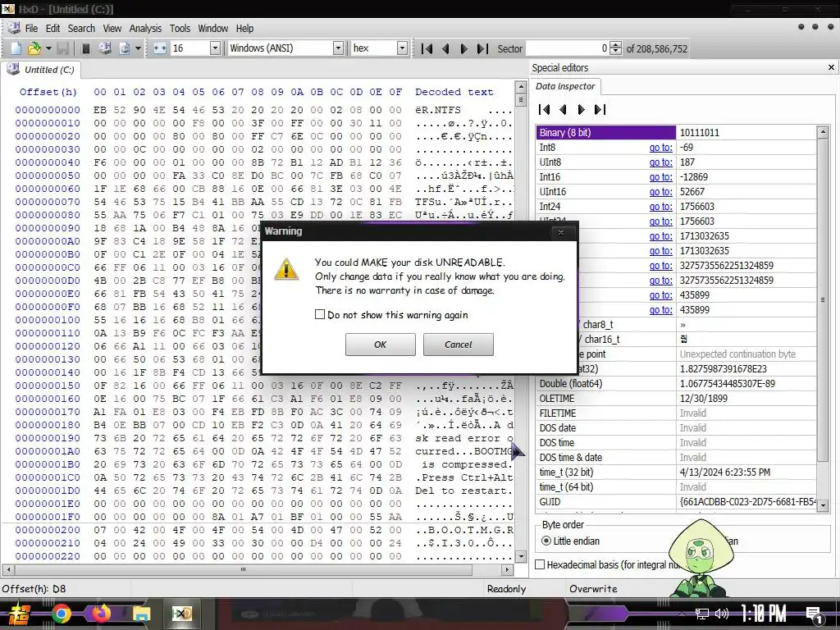The height and width of the screenshot is (630, 840).
Task: Expand the Windows (ANSI) charset dropdown
Action: point(338,48)
